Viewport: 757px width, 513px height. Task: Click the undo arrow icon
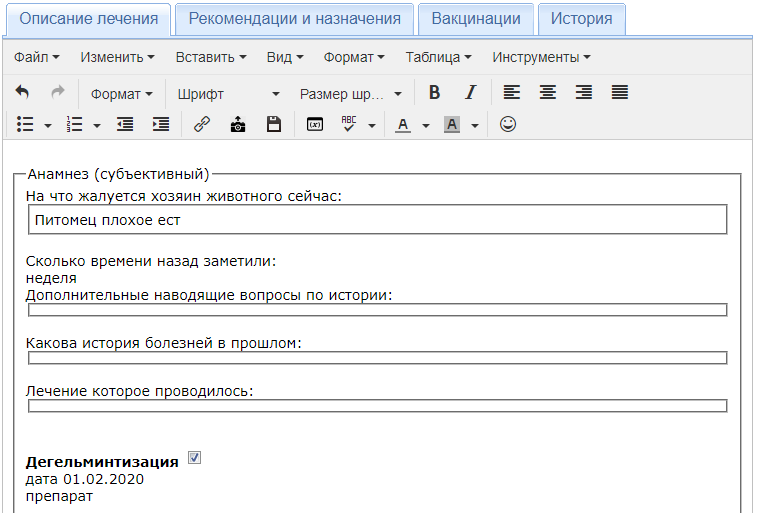point(23,93)
